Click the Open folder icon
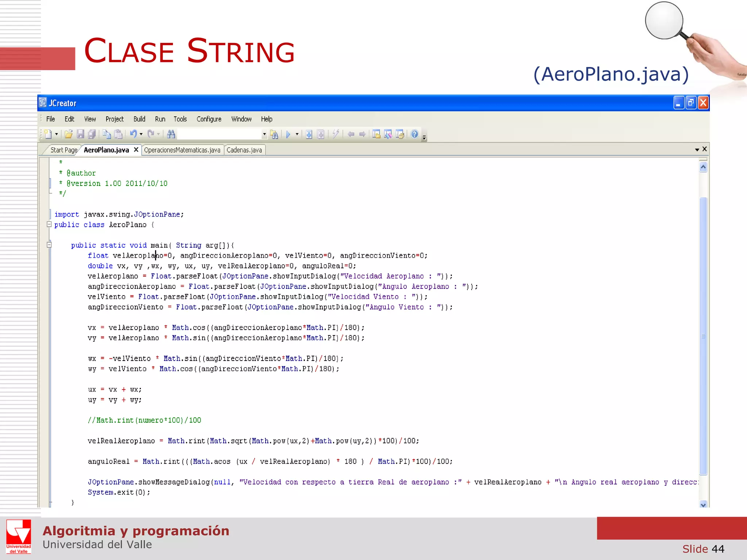The height and width of the screenshot is (560, 747). pyautogui.click(x=69, y=135)
